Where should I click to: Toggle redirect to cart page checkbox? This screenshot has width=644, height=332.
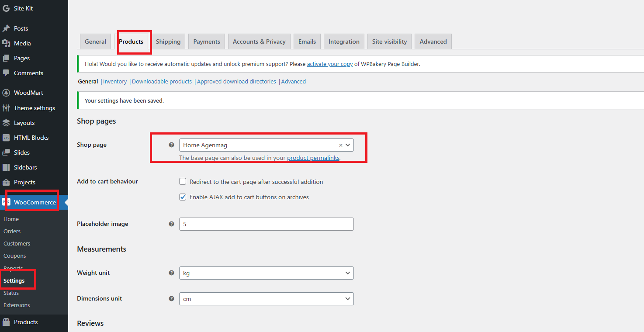coord(183,181)
